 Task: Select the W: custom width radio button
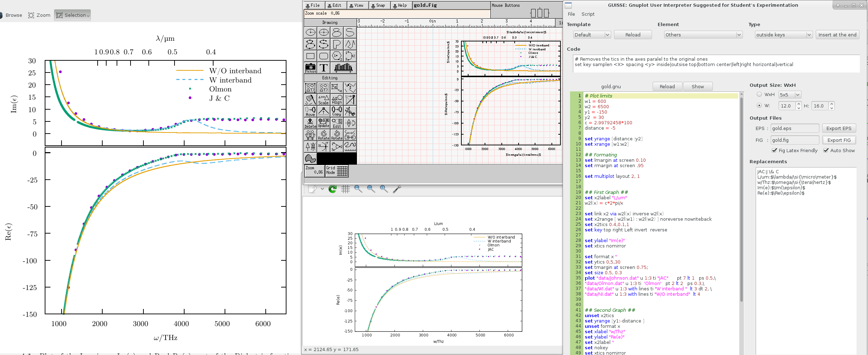[759, 105]
